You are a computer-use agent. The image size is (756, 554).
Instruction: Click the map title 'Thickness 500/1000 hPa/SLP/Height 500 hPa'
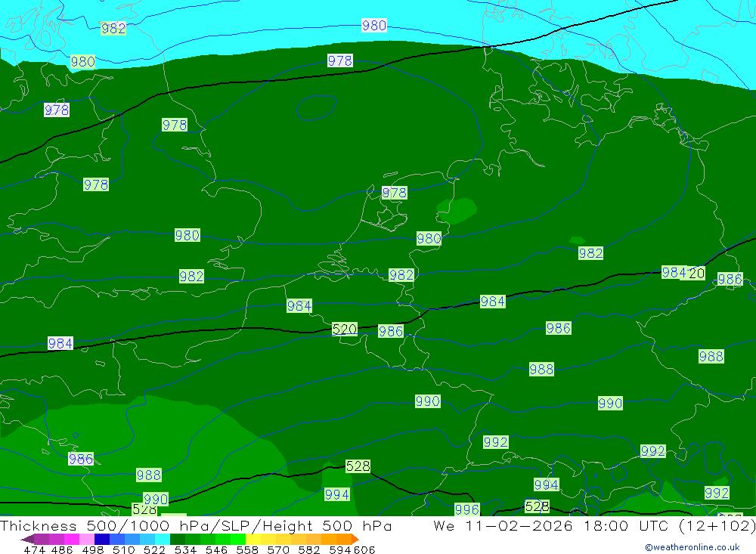(x=196, y=525)
